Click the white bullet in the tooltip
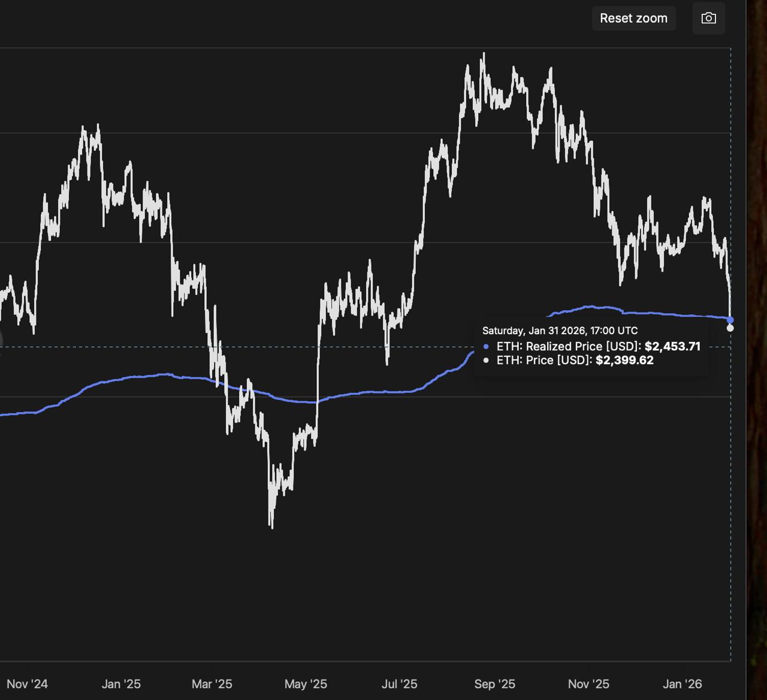Viewport: 767px width, 700px height. [486, 360]
